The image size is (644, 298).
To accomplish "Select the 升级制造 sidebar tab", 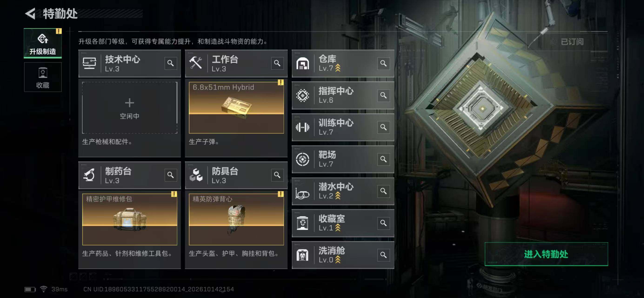I will pyautogui.click(x=43, y=43).
